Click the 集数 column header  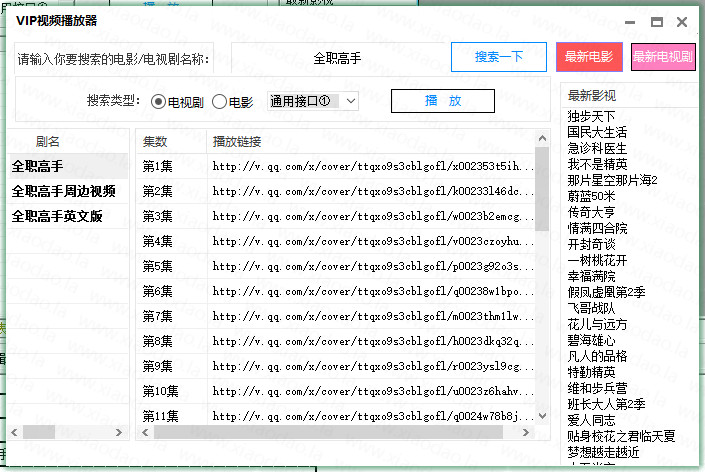tap(156, 141)
